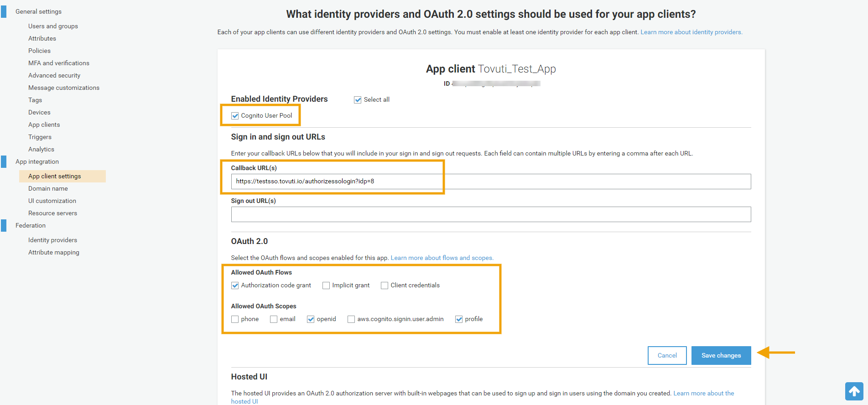
Task: Click the scroll-to-top arrow icon
Action: point(854,391)
